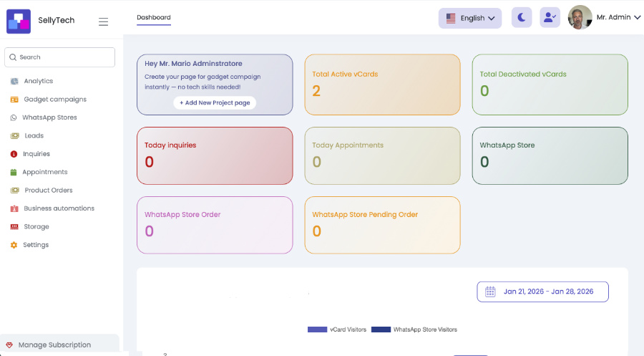Open the Total Active vCards card
644x356 pixels.
[382, 85]
